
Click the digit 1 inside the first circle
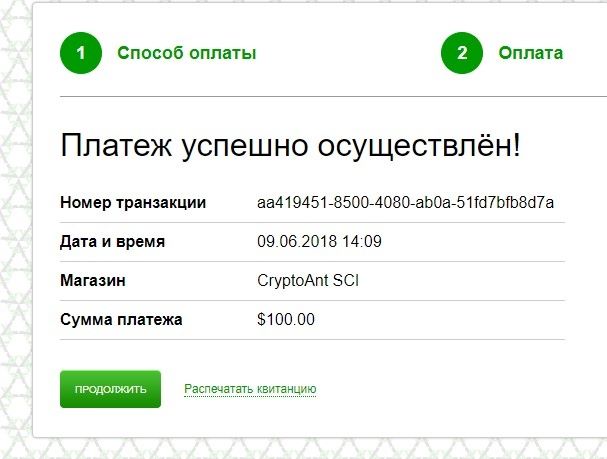pyautogui.click(x=81, y=53)
